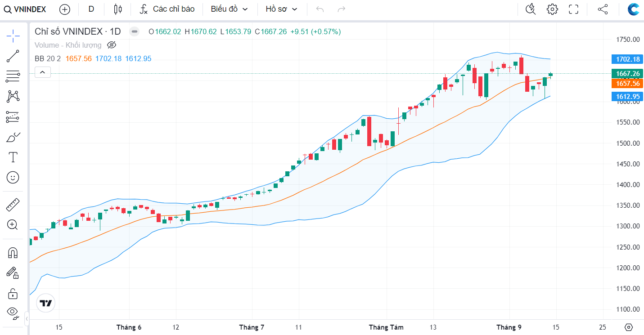Click the 1702.18 upper band price label

[628, 59]
